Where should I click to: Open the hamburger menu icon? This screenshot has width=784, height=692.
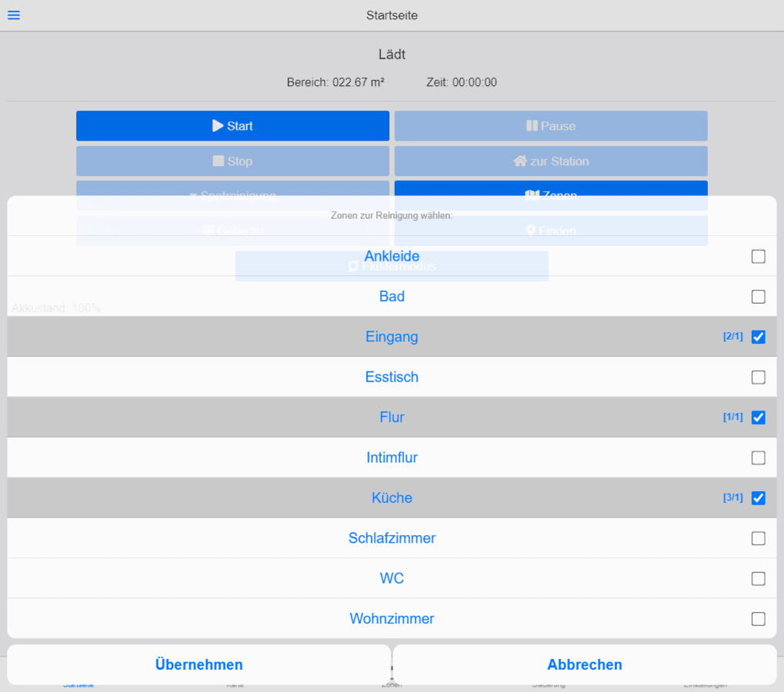click(x=14, y=15)
